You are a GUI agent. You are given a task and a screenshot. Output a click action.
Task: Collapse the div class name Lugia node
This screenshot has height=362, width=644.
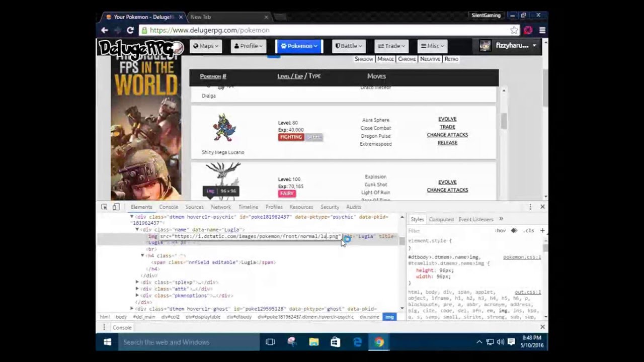(137, 229)
